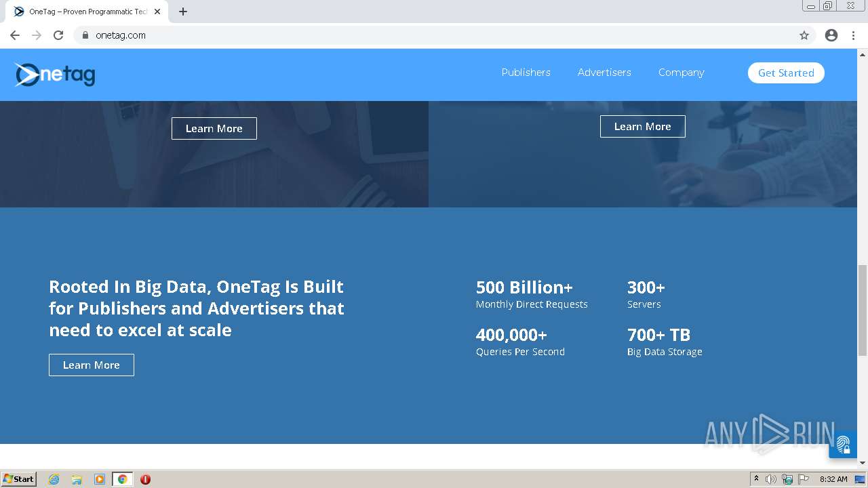Click the Get Started button
This screenshot has width=868, height=488.
786,73
